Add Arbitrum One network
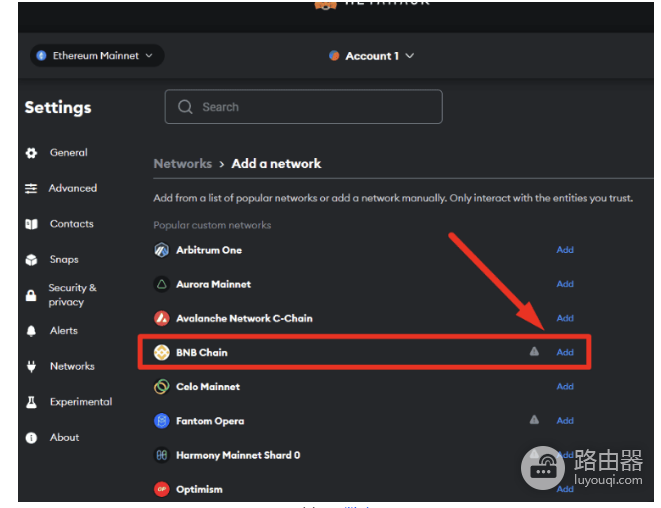This screenshot has width=661, height=508. [x=565, y=250]
